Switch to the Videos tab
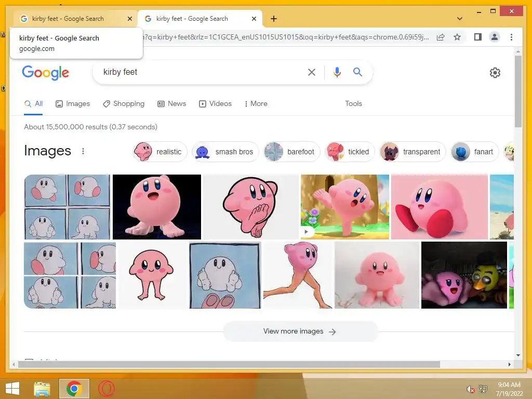The image size is (532, 399). [x=215, y=104]
